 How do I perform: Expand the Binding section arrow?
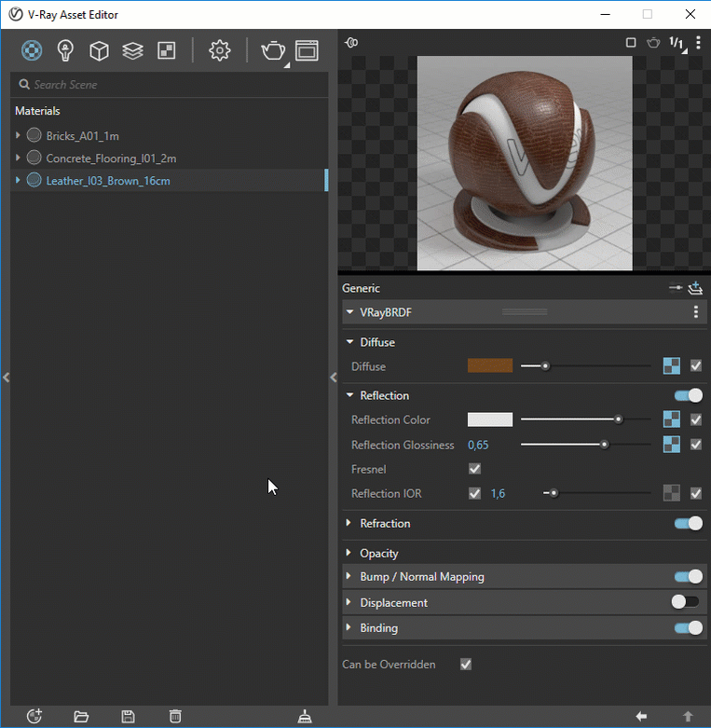click(x=349, y=627)
